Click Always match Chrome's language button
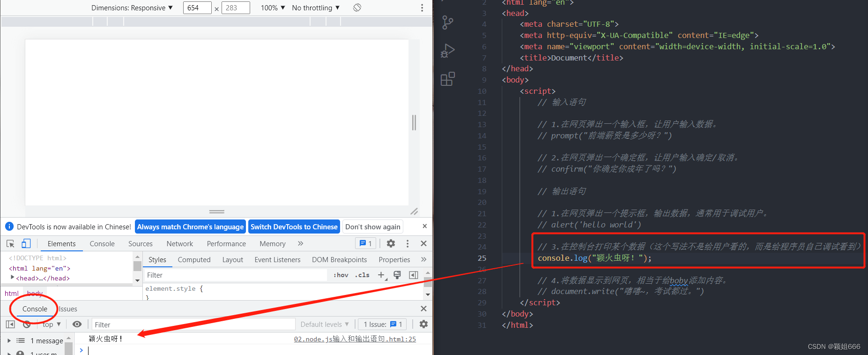The width and height of the screenshot is (868, 355). [190, 227]
